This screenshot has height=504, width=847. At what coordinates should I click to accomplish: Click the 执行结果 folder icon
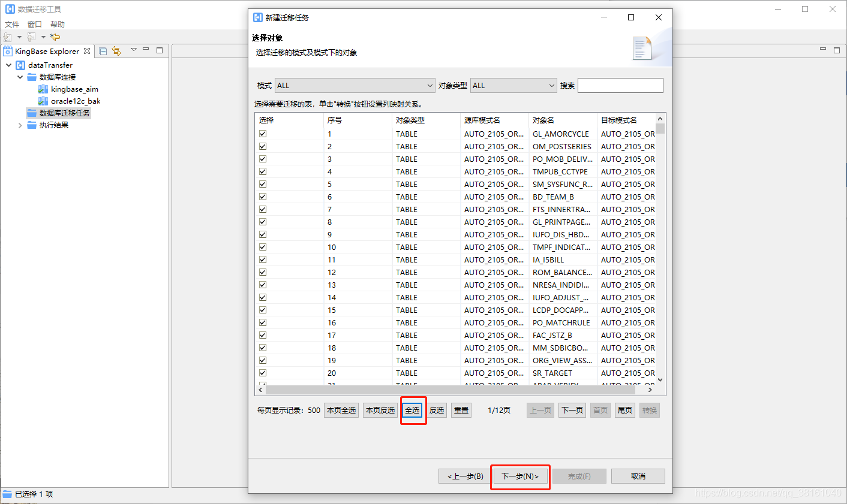click(32, 125)
